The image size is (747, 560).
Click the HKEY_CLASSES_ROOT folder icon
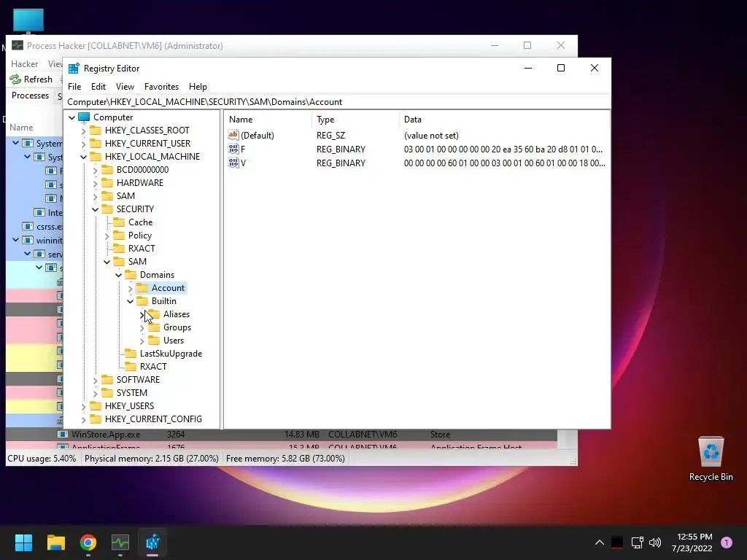[96, 131]
